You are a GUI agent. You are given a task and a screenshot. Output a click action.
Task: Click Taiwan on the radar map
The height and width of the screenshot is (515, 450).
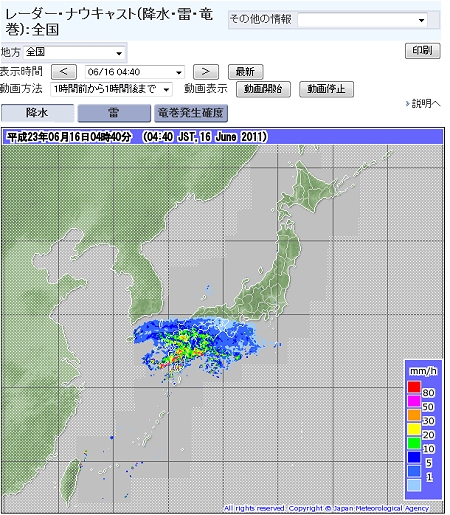tap(70, 483)
